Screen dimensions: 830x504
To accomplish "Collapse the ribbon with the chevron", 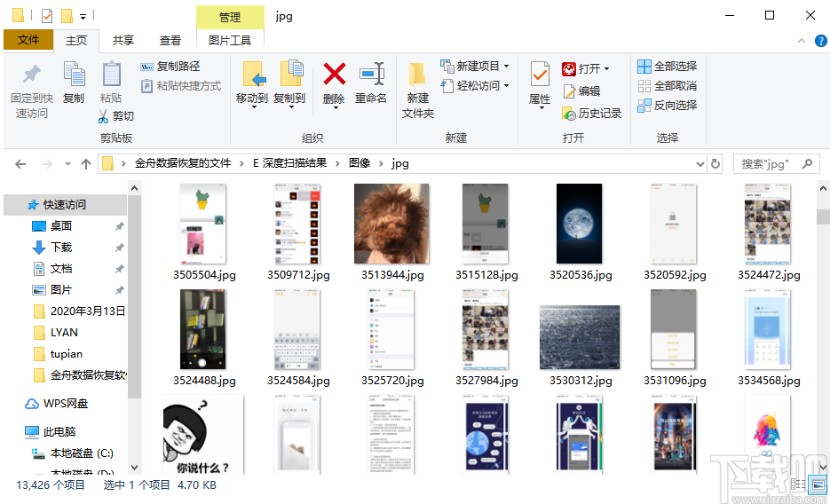I will coord(802,41).
